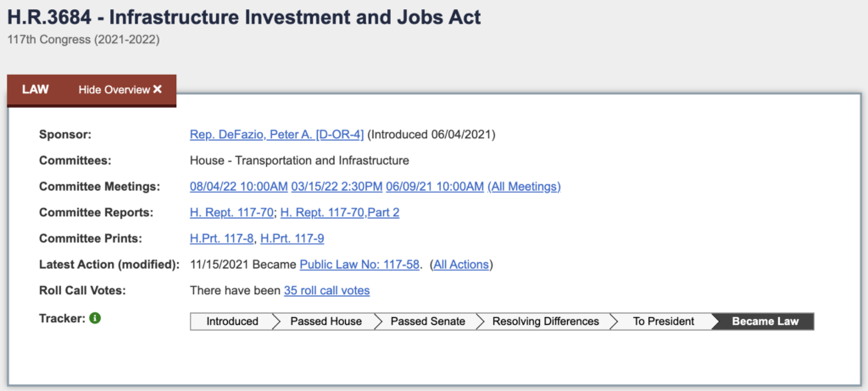View All Meetings link
Viewport: 868px width, 391px height.
pyautogui.click(x=524, y=187)
